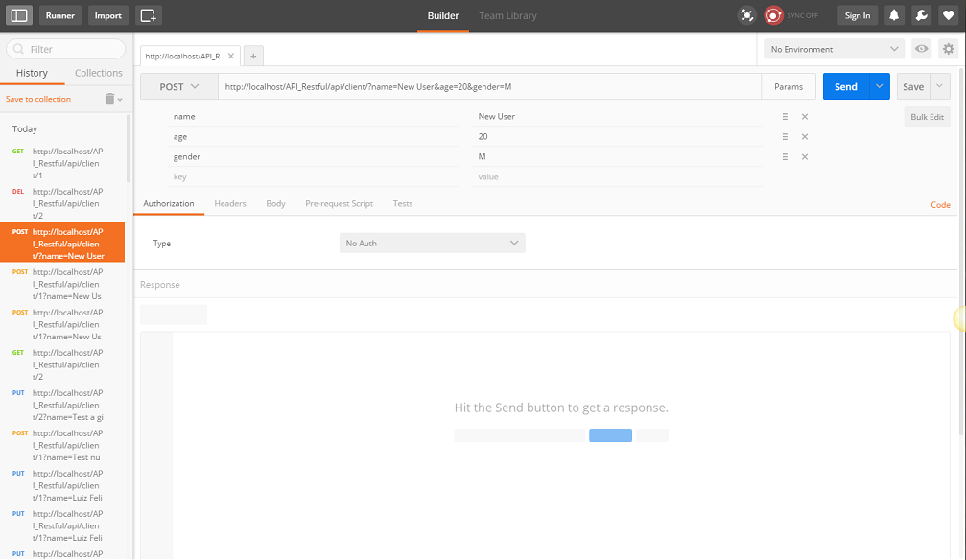The height and width of the screenshot is (560, 966).
Task: Select PUT client/2?name=Test a gi history entry
Action: (x=62, y=405)
